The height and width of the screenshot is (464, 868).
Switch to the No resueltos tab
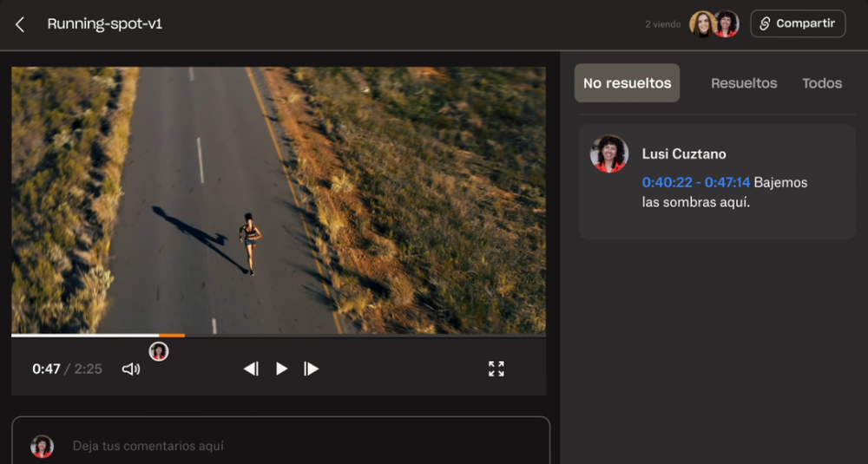tap(627, 83)
